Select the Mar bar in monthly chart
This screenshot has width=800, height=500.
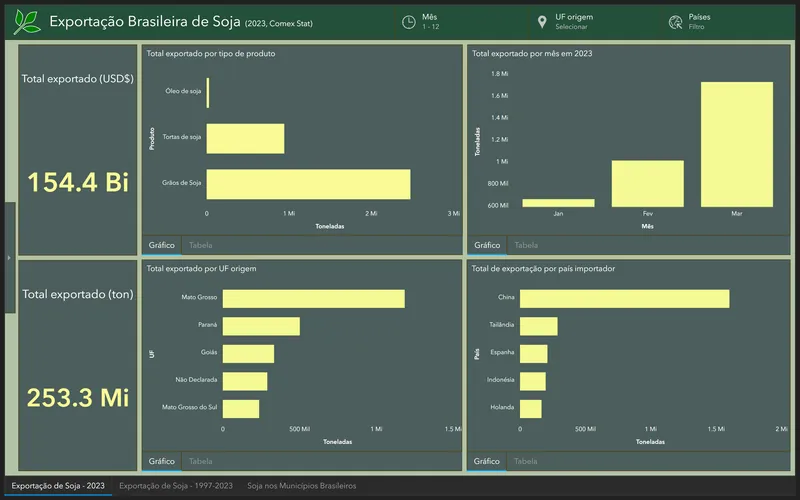tap(737, 144)
